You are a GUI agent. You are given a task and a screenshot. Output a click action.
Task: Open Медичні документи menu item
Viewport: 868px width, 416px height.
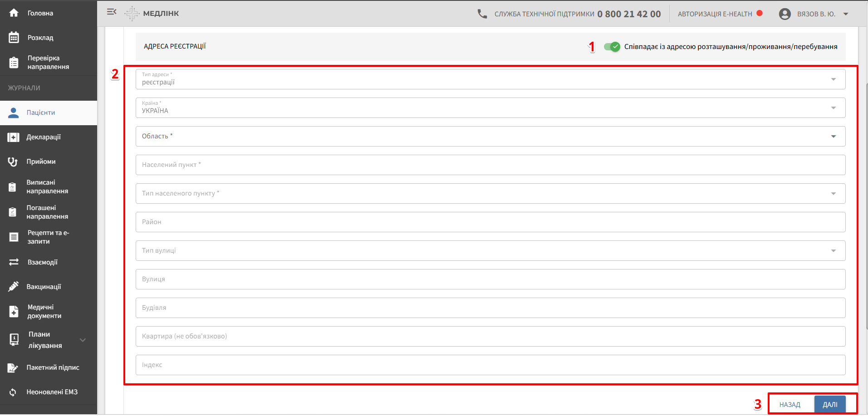[44, 312]
